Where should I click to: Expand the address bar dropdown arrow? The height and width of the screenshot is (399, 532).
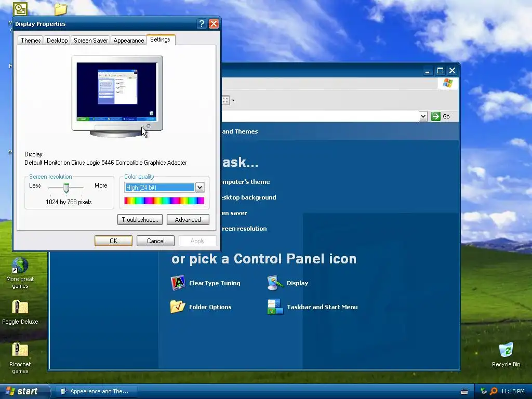click(x=423, y=116)
